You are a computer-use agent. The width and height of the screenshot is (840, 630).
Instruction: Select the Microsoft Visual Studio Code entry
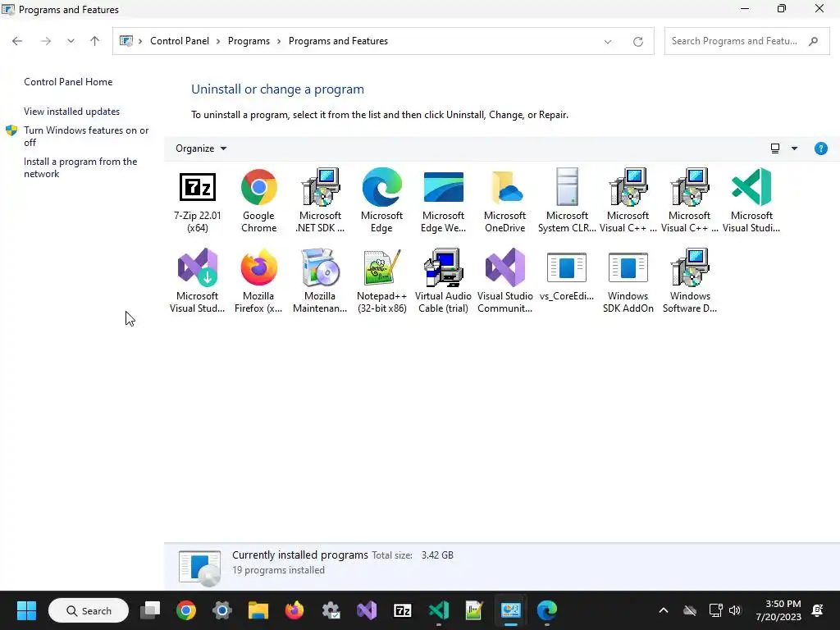point(751,202)
